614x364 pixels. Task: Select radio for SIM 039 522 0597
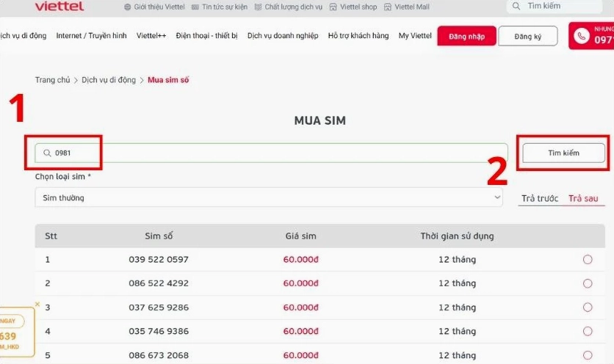(588, 260)
